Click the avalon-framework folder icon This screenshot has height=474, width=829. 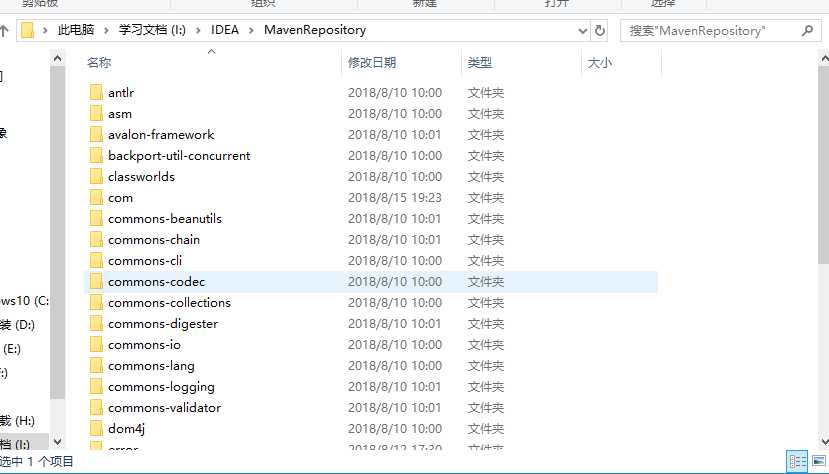[96, 135]
